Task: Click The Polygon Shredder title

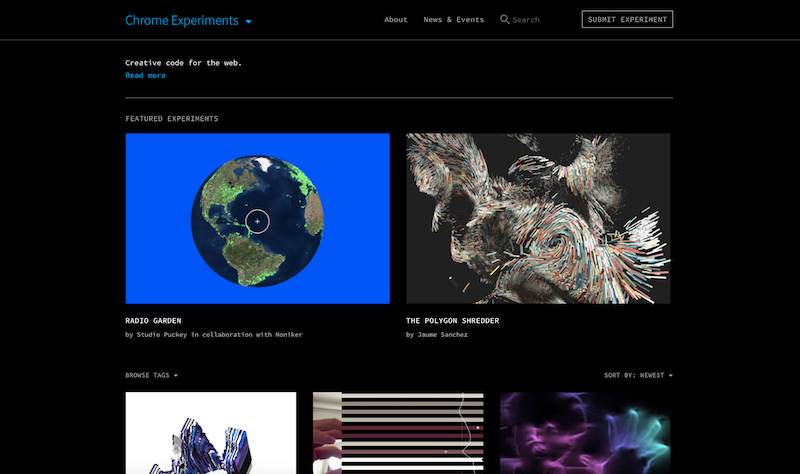Action: pos(453,320)
